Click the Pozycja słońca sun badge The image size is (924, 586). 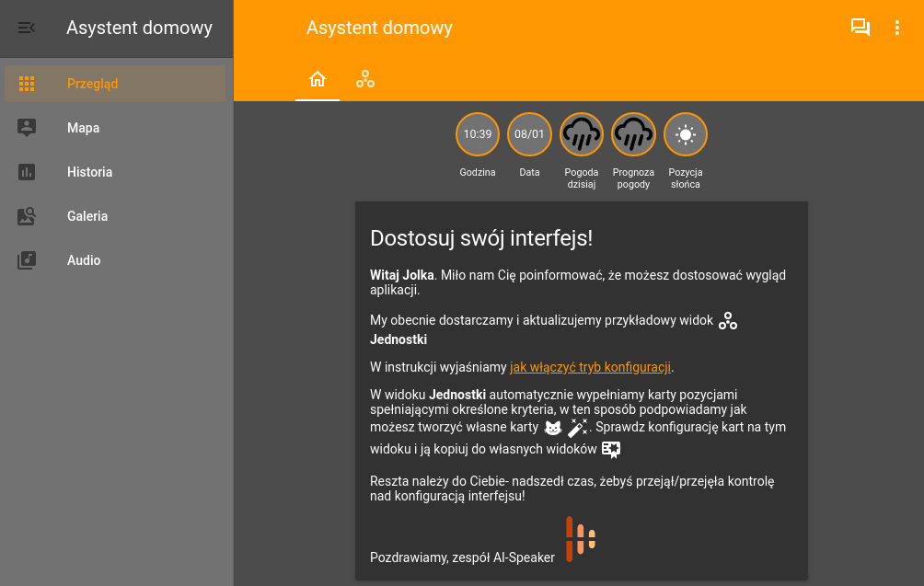pos(686,134)
